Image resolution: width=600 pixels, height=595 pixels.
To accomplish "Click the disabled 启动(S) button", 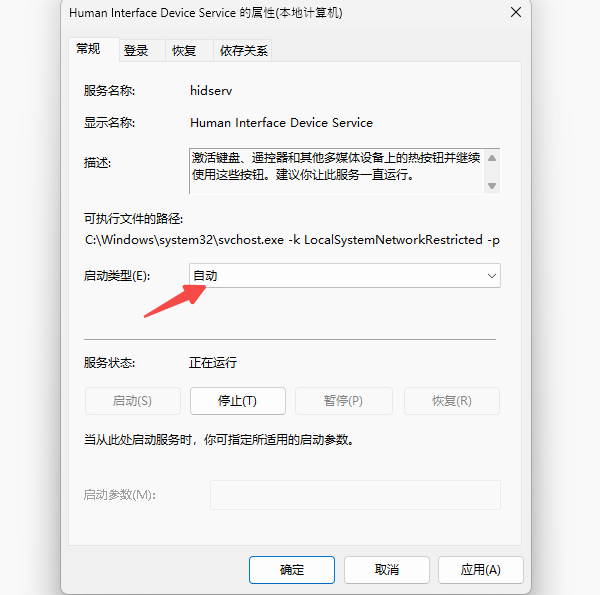I will tap(132, 401).
